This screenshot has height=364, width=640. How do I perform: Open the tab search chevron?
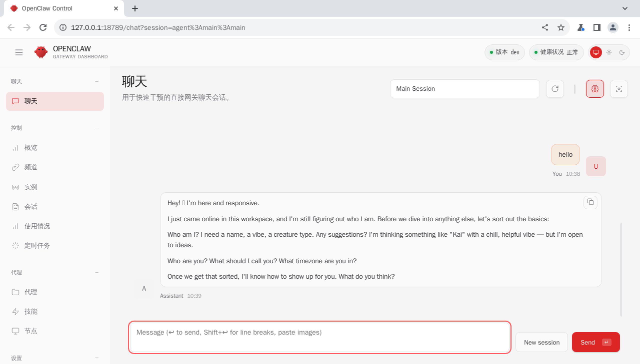625,8
